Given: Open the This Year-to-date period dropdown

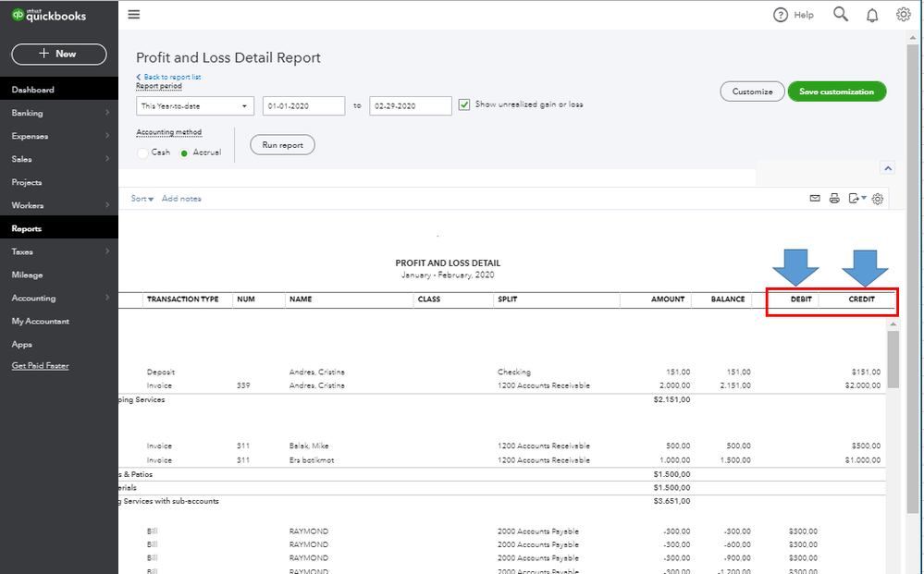Looking at the screenshot, I should coord(195,106).
